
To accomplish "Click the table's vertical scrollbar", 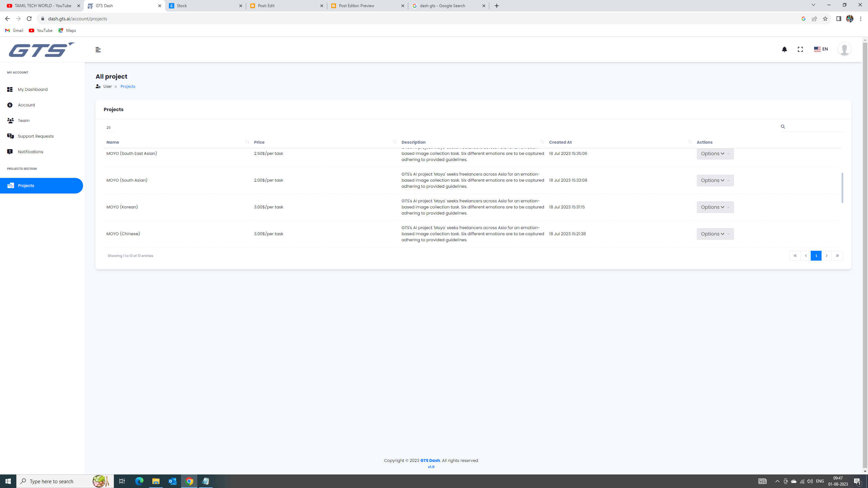I will (842, 188).
